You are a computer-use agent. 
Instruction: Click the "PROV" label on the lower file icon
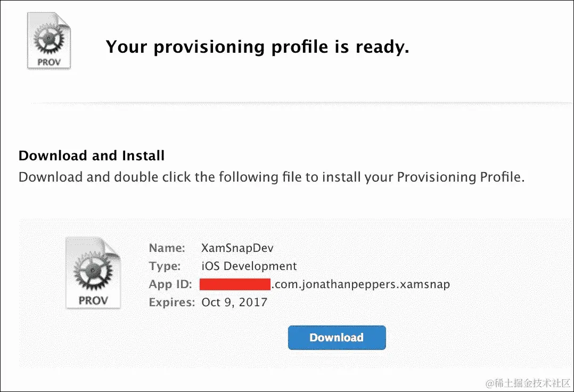(93, 300)
